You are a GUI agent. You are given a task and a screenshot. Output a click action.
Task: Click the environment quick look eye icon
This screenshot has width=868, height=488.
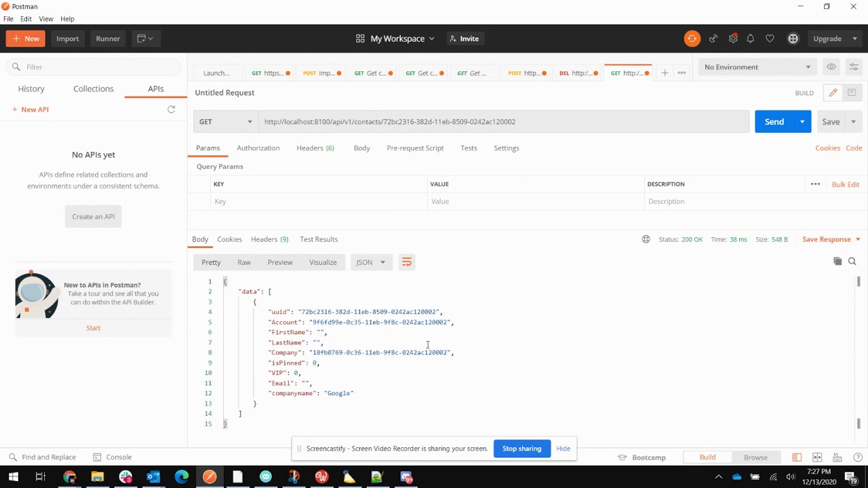(x=831, y=67)
